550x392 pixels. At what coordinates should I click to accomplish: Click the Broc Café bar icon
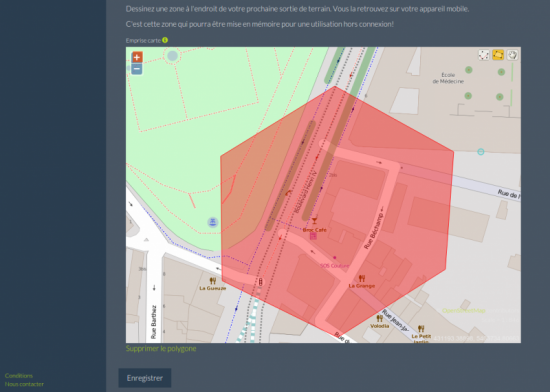coord(314,221)
